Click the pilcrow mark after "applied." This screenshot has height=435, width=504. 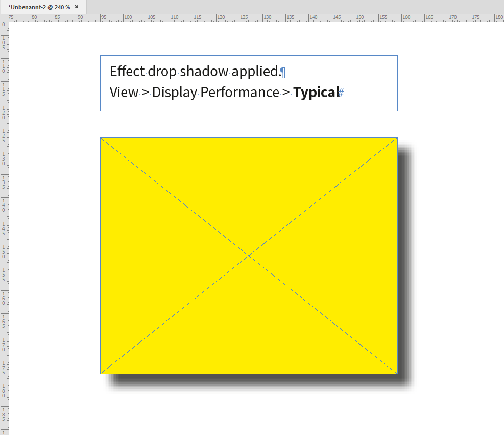[x=282, y=72]
